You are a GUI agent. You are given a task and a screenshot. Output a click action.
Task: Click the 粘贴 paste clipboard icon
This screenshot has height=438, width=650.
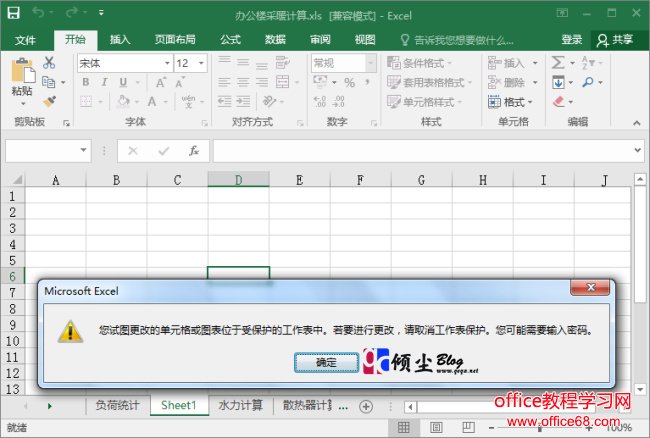(x=23, y=70)
